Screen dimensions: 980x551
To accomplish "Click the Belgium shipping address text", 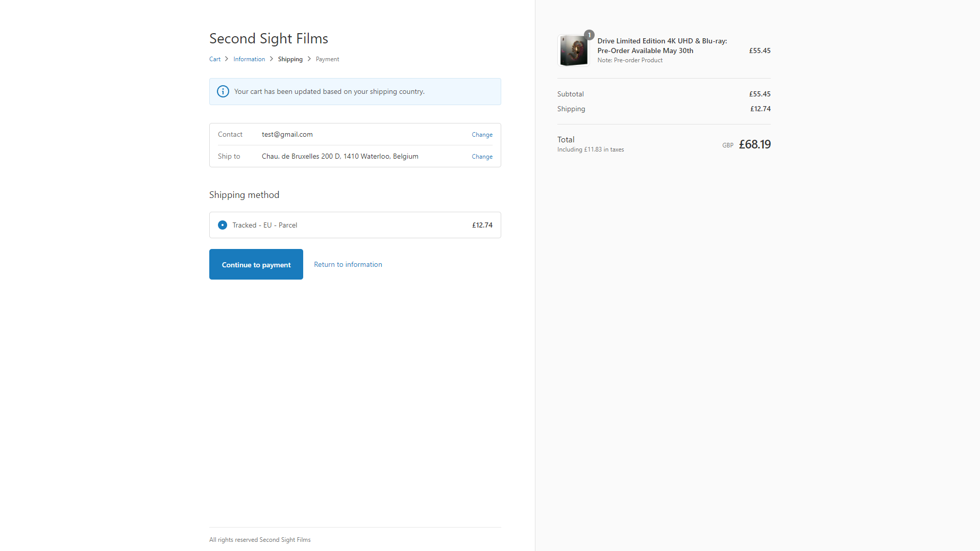I will (340, 156).
